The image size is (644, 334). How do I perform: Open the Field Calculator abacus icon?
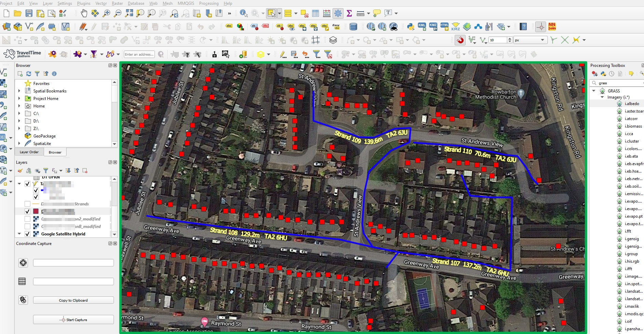pyautogui.click(x=327, y=13)
